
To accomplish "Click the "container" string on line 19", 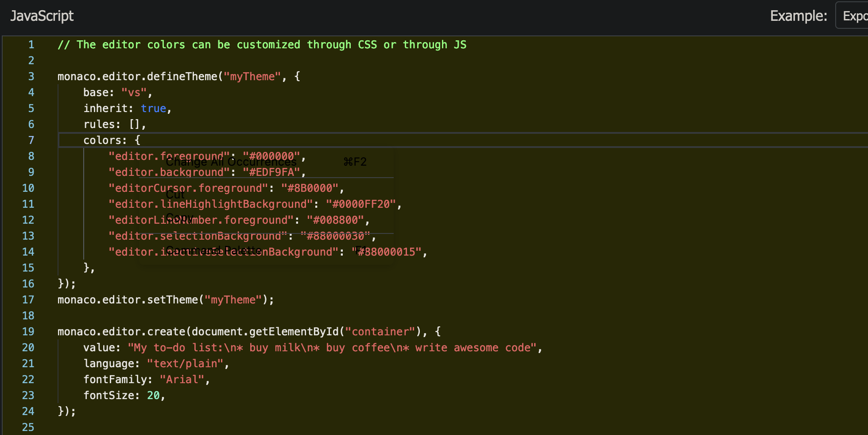I will tap(380, 331).
